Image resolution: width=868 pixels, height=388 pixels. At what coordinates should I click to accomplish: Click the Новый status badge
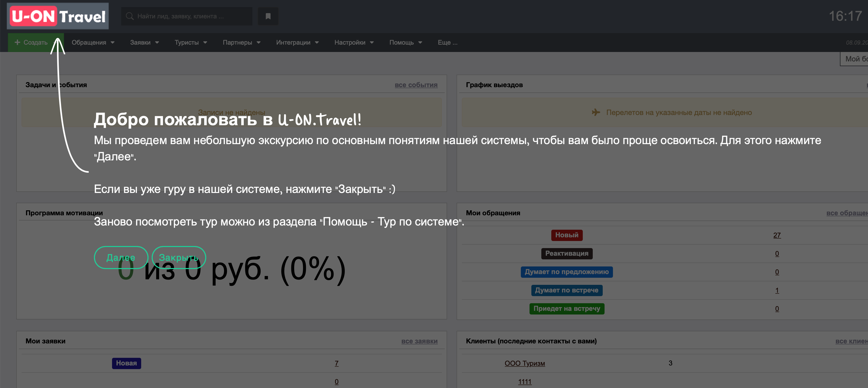(567, 235)
